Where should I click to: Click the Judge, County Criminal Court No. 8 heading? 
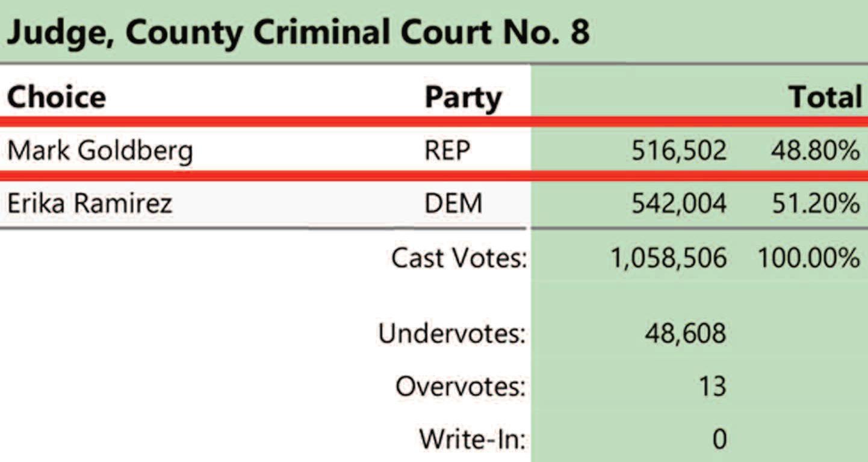tap(297, 33)
